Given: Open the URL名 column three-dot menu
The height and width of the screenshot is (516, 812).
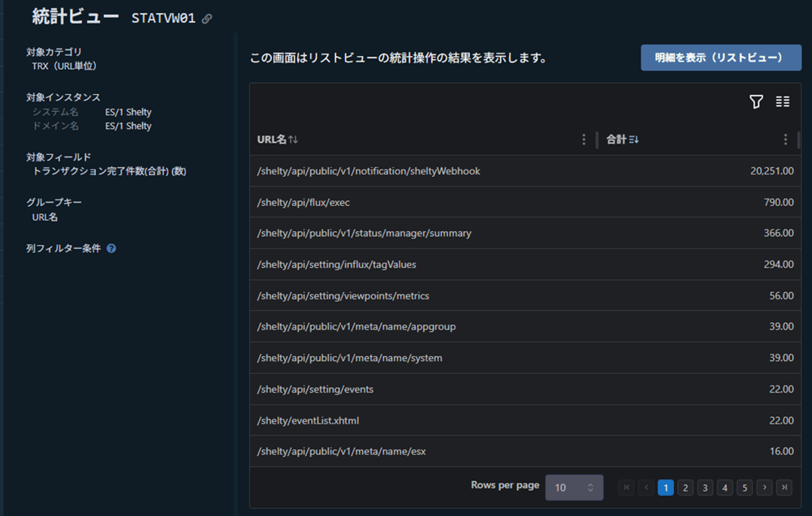Looking at the screenshot, I should click(x=584, y=140).
